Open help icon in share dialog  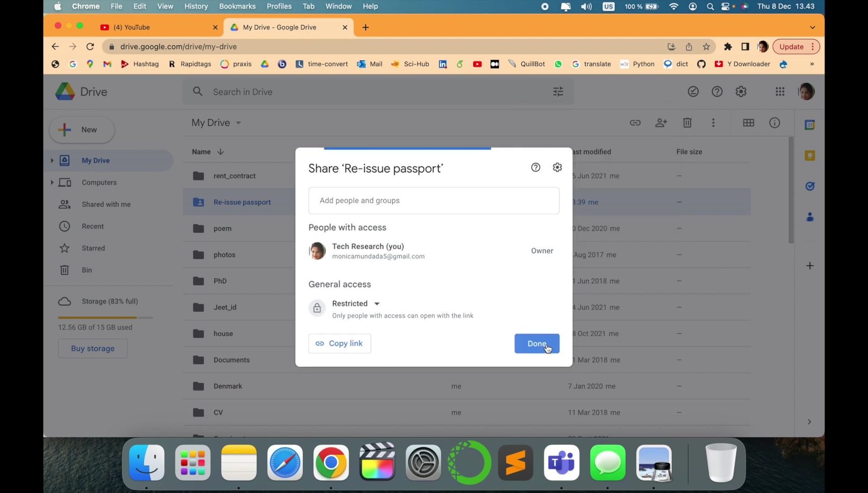click(536, 167)
